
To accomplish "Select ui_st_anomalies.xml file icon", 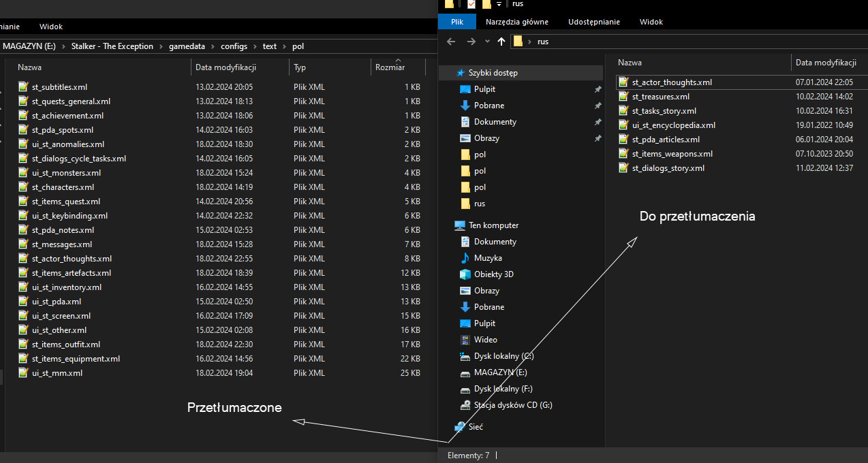I will pyautogui.click(x=23, y=144).
